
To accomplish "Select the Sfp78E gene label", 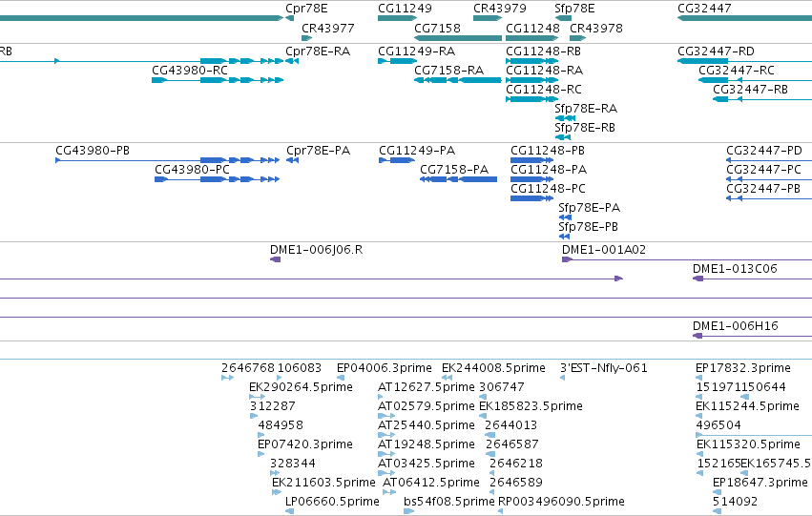I will pyautogui.click(x=574, y=9).
